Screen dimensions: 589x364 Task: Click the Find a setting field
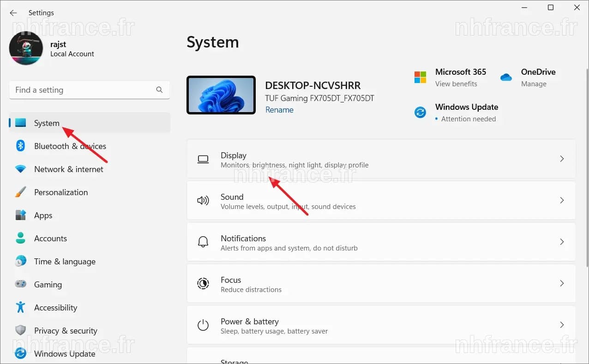(x=90, y=90)
